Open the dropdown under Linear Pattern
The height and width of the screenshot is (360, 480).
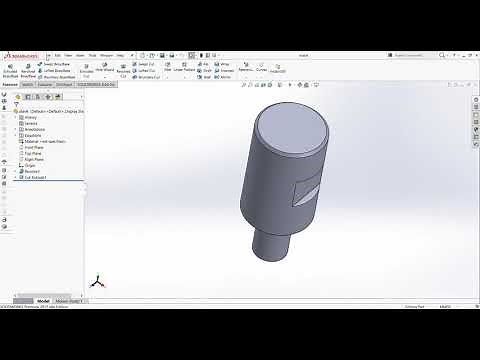click(184, 77)
